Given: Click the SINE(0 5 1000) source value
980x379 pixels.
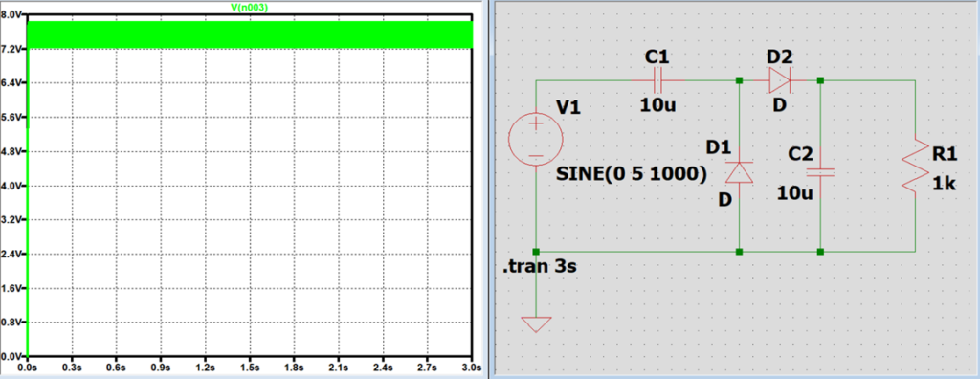Looking at the screenshot, I should (x=632, y=175).
